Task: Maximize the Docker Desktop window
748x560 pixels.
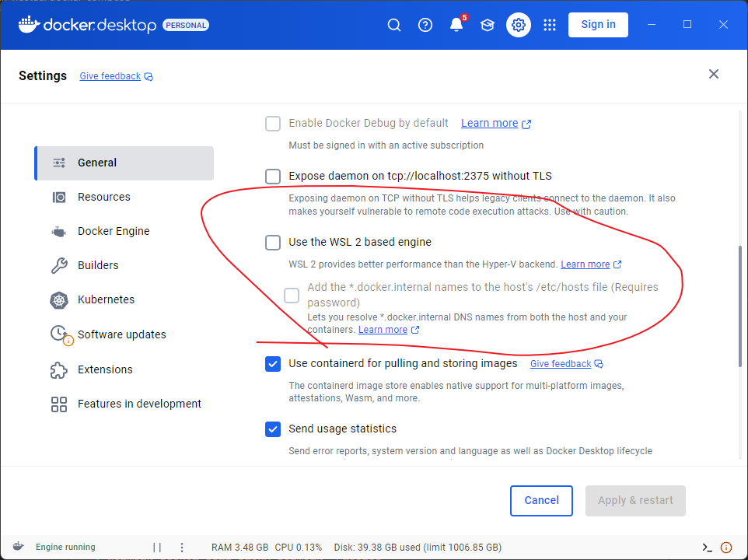Action: coord(687,24)
